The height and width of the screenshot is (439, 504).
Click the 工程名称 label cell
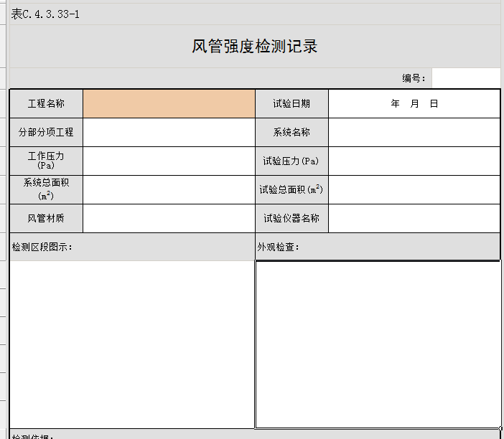pyautogui.click(x=46, y=103)
